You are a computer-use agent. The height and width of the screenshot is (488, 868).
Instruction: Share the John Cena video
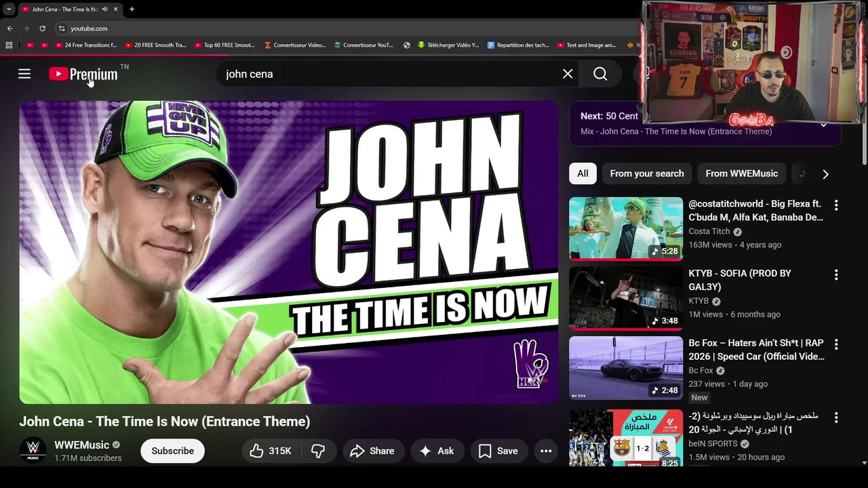pos(372,451)
